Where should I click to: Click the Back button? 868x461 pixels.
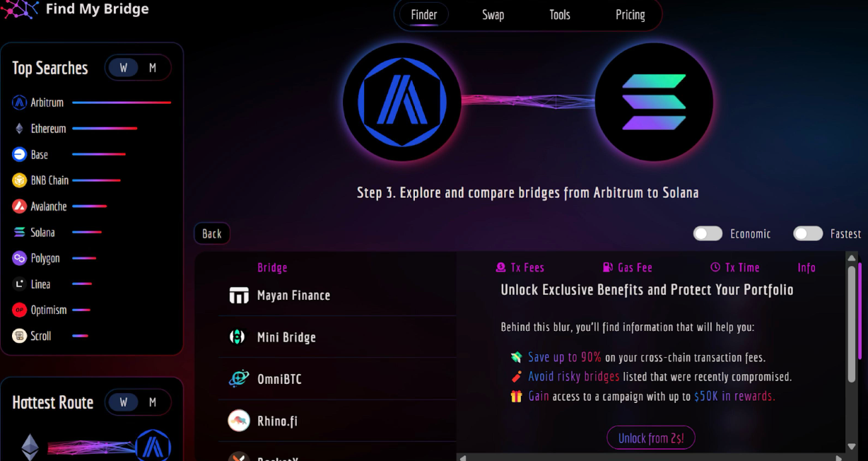point(211,234)
